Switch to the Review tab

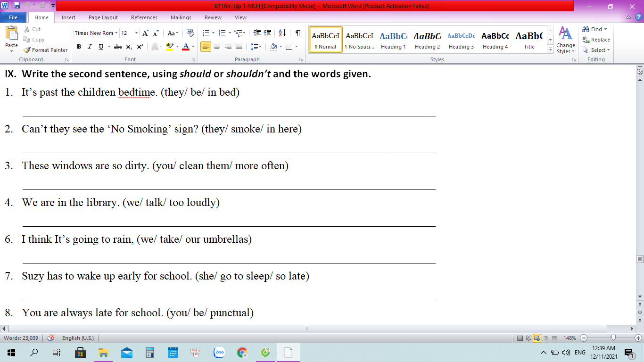click(213, 17)
